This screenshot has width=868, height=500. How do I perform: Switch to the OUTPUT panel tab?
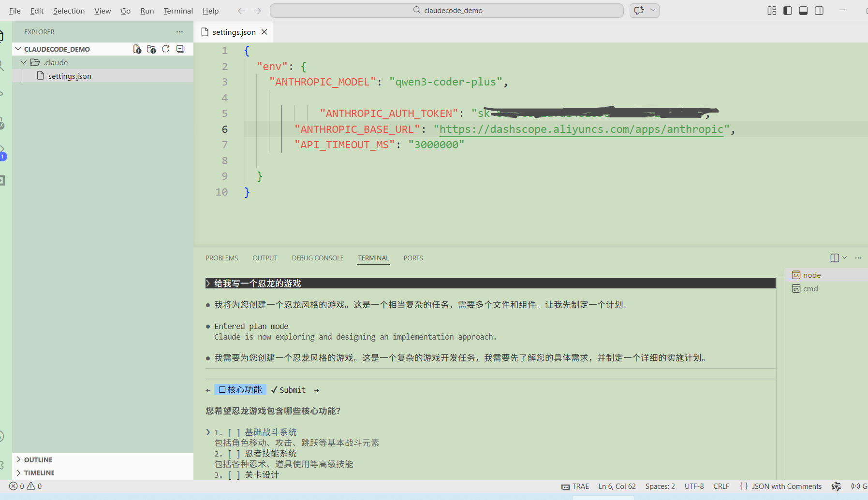(x=265, y=258)
